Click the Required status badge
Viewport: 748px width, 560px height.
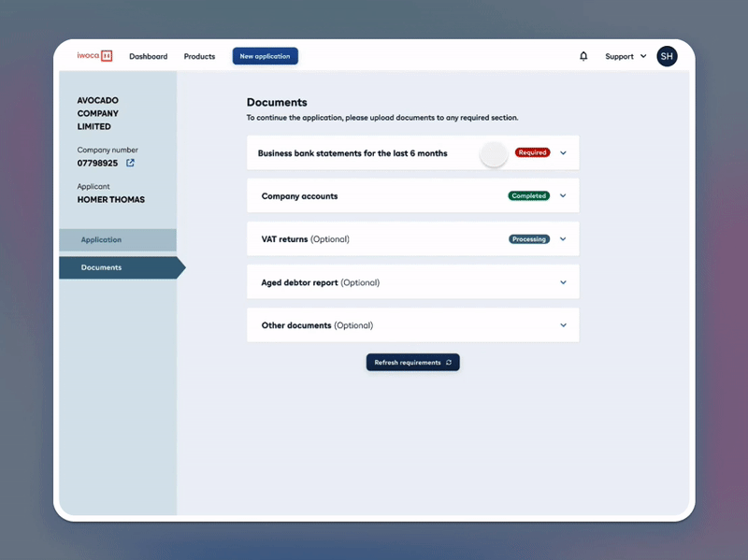[x=532, y=152]
